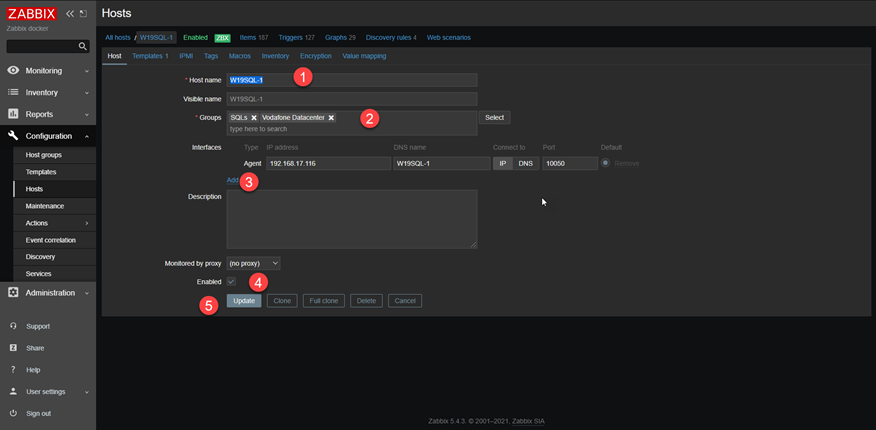Click the Add interface link
Screen dimensions: 876x430
pyautogui.click(x=232, y=180)
